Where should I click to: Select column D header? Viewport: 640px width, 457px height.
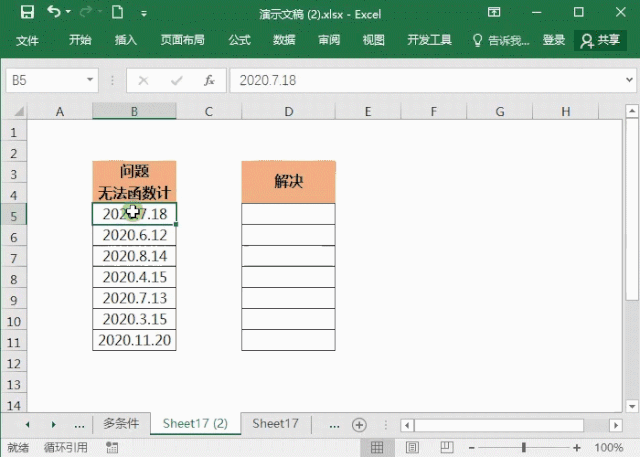(x=289, y=111)
